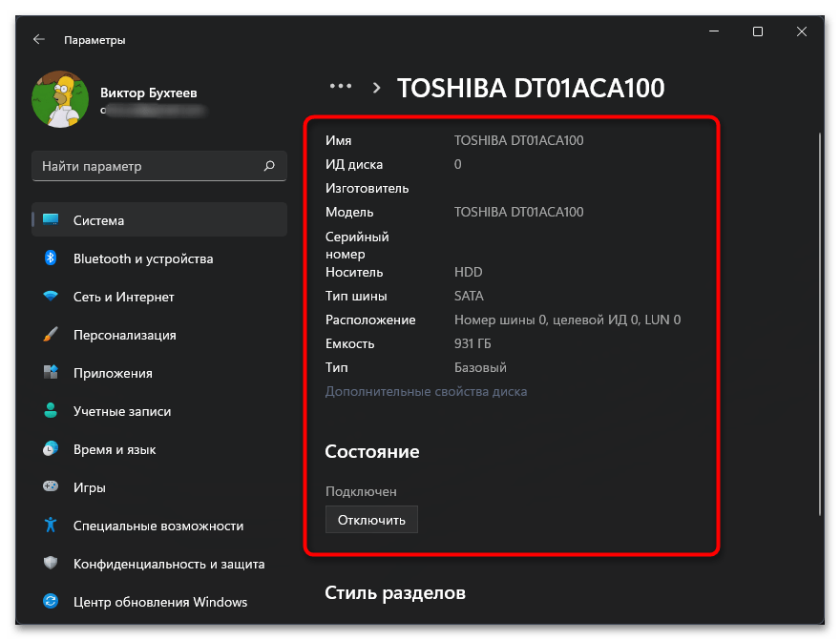Click the Серийный номер label
The image size is (840, 640).
point(357,245)
